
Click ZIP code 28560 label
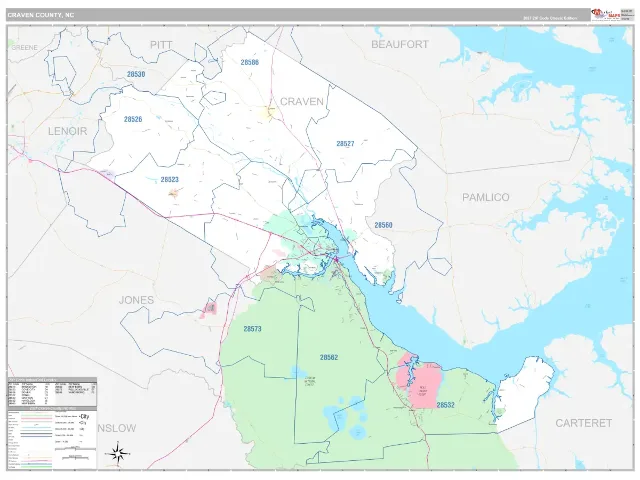pos(383,225)
